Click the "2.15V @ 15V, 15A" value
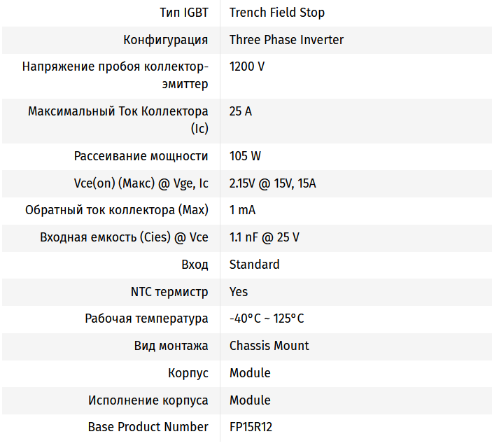 tap(273, 183)
